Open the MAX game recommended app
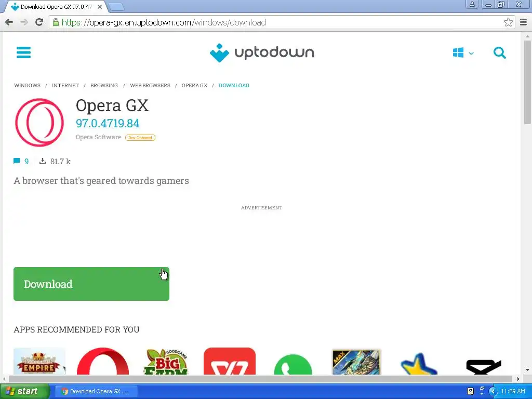This screenshot has width=532, height=399. point(356,362)
